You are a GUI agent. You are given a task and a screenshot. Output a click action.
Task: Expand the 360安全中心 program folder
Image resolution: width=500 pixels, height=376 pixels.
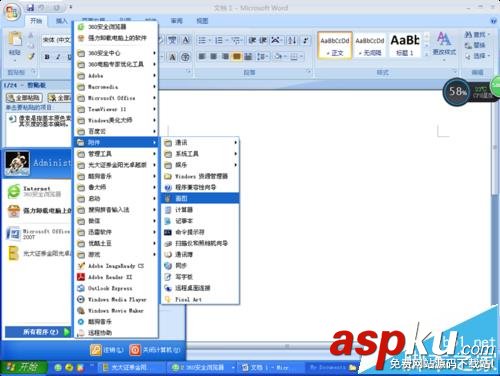(116, 53)
